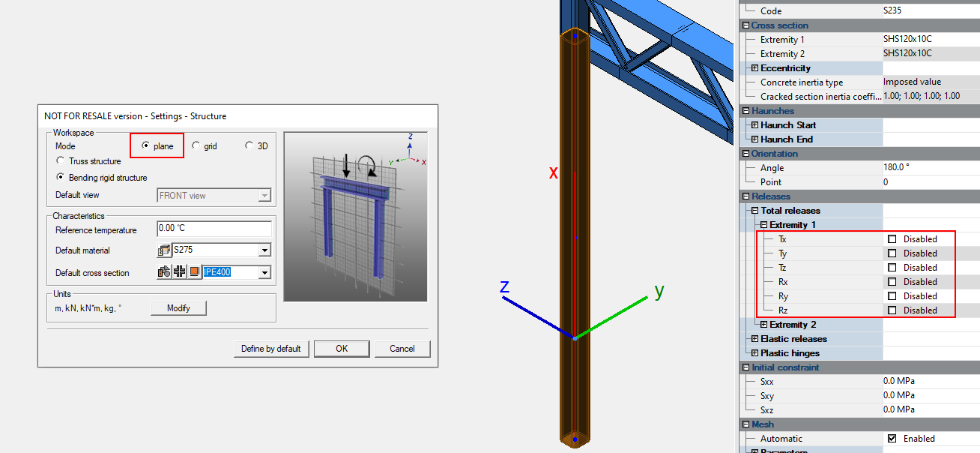The image size is (980, 453).
Task: Click the cross-shaped section icon
Action: [180, 272]
